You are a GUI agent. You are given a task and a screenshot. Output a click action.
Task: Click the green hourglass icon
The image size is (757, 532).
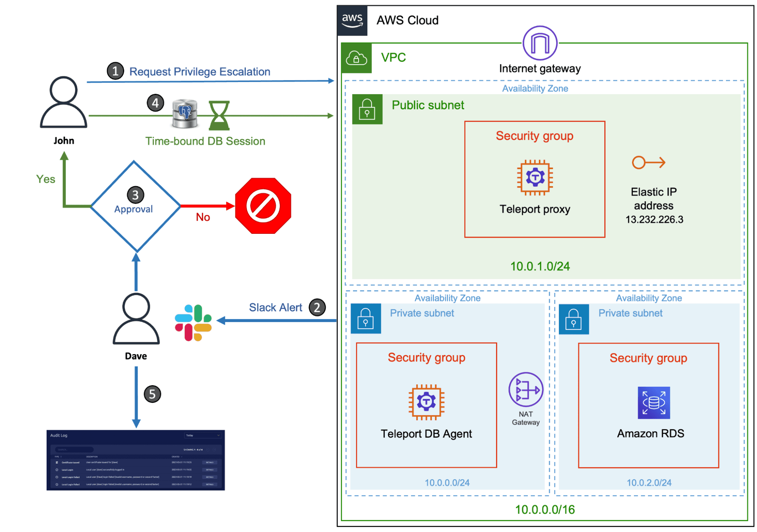pos(219,115)
